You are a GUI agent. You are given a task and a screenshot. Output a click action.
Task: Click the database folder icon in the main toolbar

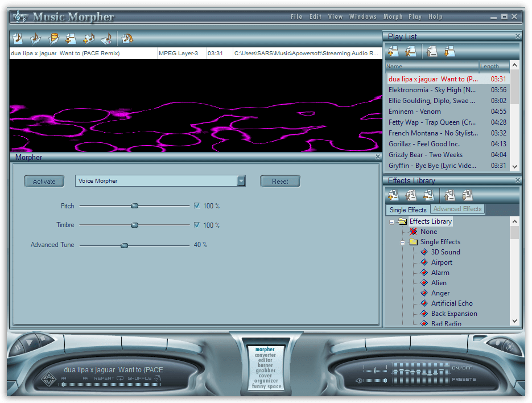tap(53, 39)
